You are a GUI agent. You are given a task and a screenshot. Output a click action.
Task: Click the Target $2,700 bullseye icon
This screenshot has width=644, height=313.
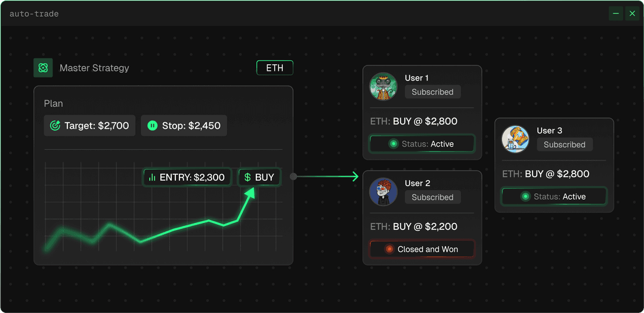click(x=55, y=126)
